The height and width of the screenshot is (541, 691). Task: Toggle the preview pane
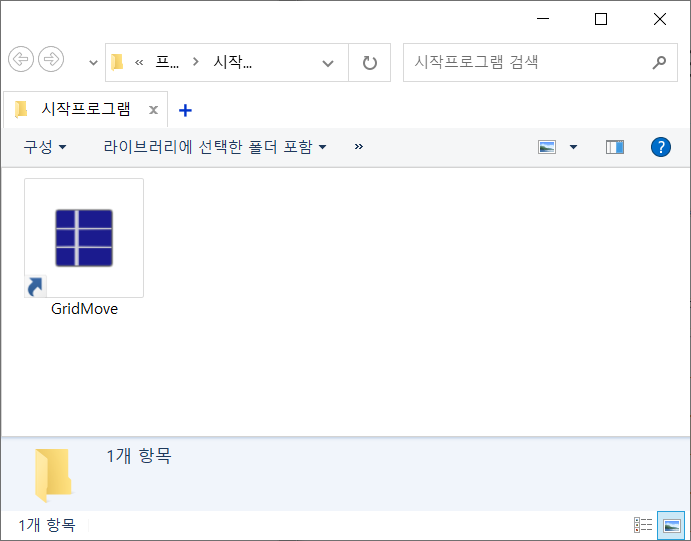click(x=615, y=147)
